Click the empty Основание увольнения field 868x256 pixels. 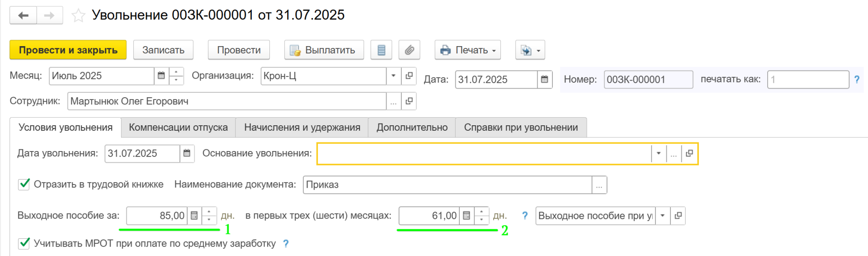coord(485,153)
